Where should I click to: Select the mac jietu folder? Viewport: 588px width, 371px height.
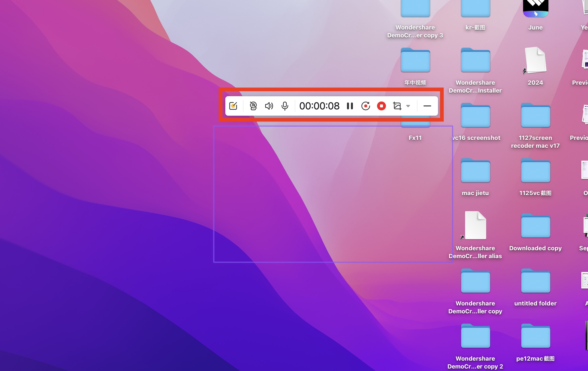[x=475, y=171]
